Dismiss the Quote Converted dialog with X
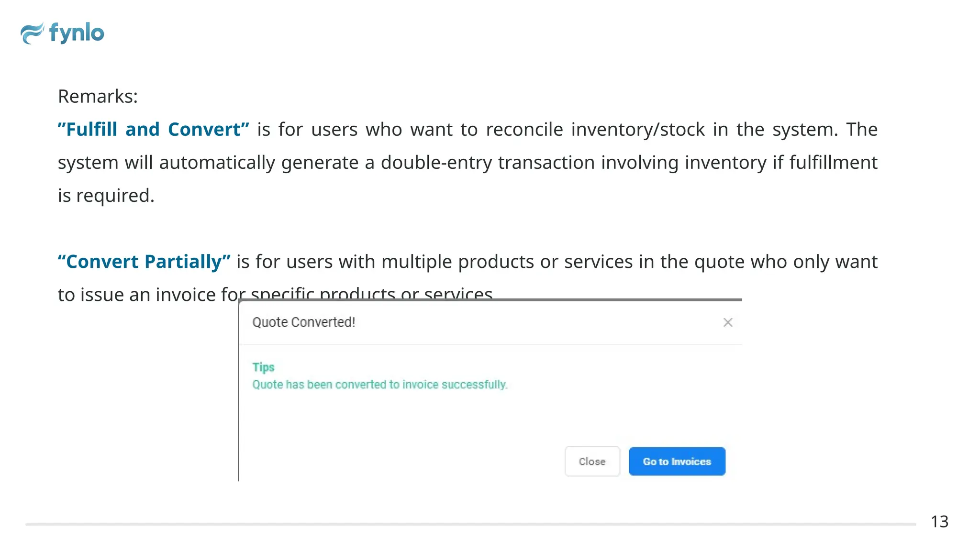 tap(728, 322)
